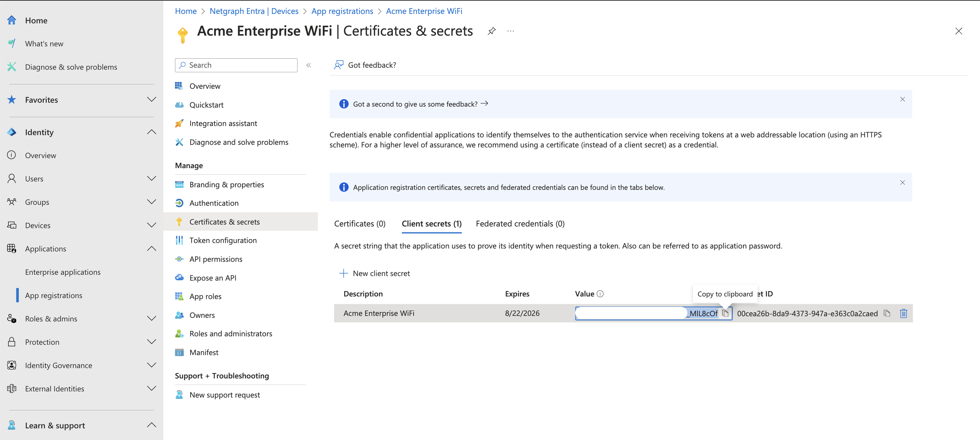
Task: Pin the Certificates & secrets page
Action: (492, 31)
